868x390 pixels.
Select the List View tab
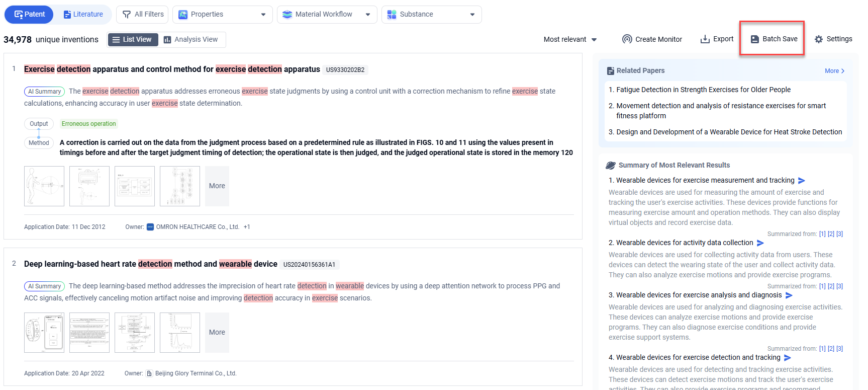(x=133, y=39)
